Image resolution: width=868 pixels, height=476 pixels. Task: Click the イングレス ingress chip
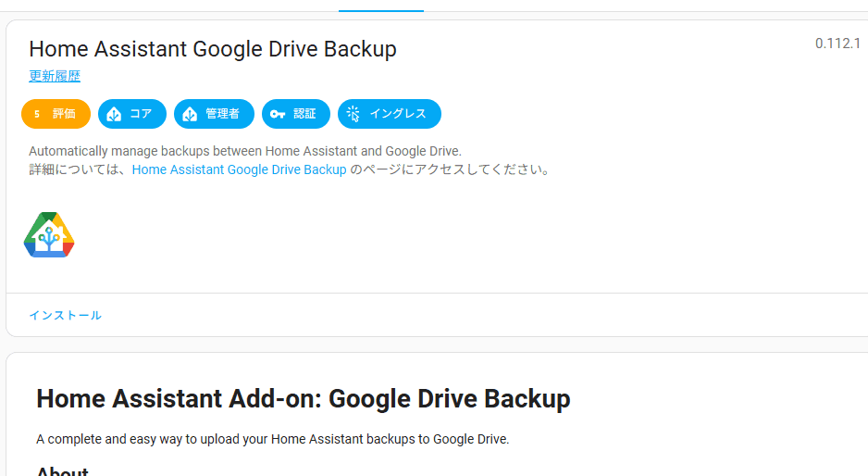(x=390, y=114)
